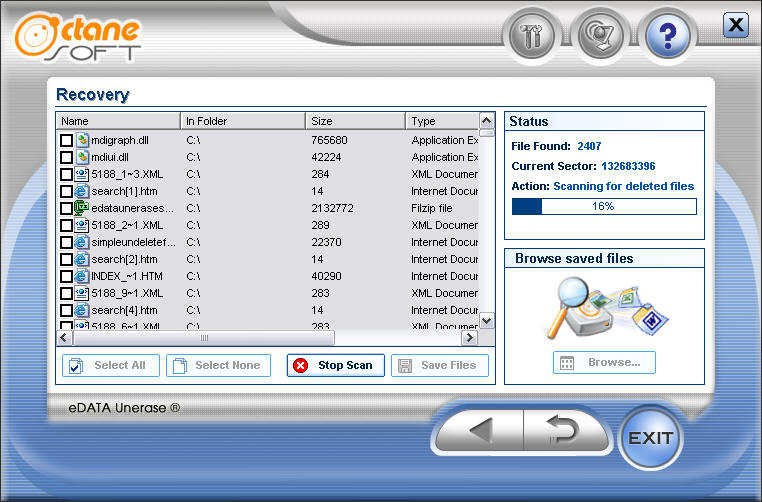Viewport: 762px width, 502px height.
Task: Close the application with the X button
Action: (736, 25)
